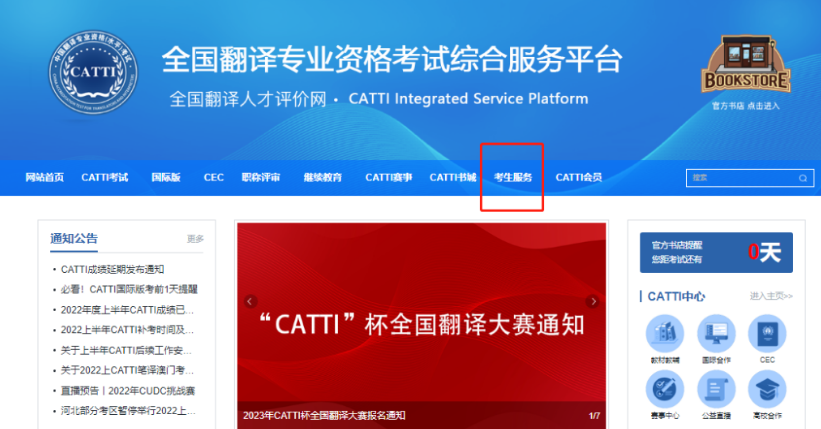Open notice 河北部分考区暂停举行2022上…
Image resolution: width=821 pixels, height=429 pixels.
point(128,411)
